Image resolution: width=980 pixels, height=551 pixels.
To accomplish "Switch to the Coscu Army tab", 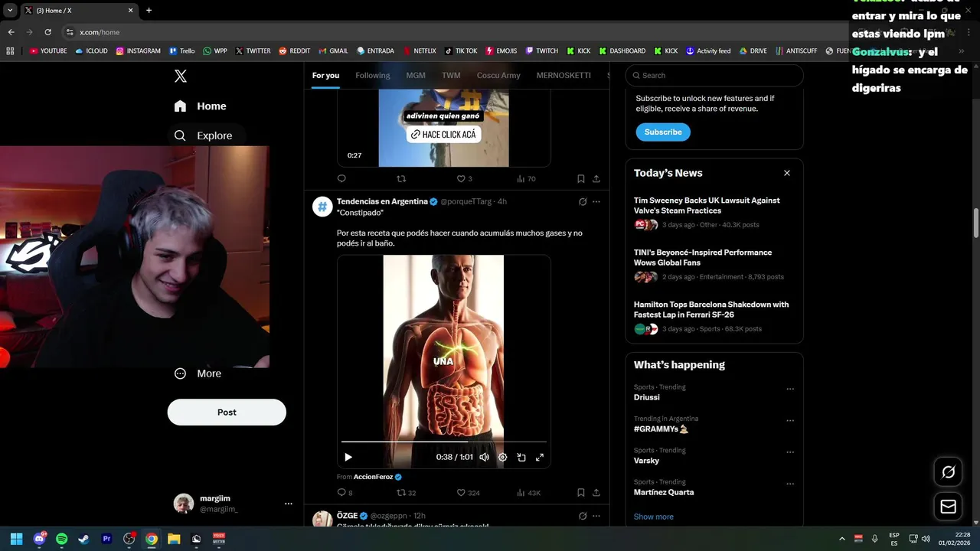I will point(498,75).
